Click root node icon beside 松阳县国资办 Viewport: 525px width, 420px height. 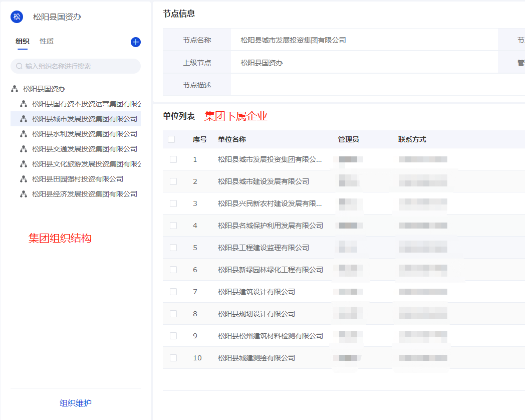(15, 89)
